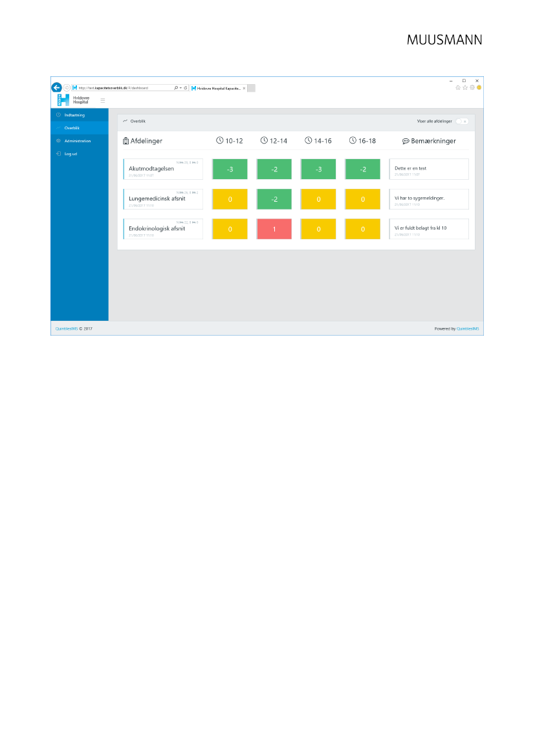Image resolution: width=535 pixels, height=756 pixels.
Task: Click the clock icon beside 14-16
Action: (x=309, y=140)
